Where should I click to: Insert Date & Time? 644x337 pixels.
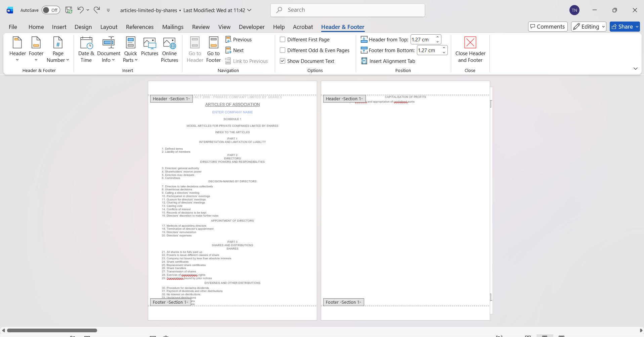tap(86, 49)
